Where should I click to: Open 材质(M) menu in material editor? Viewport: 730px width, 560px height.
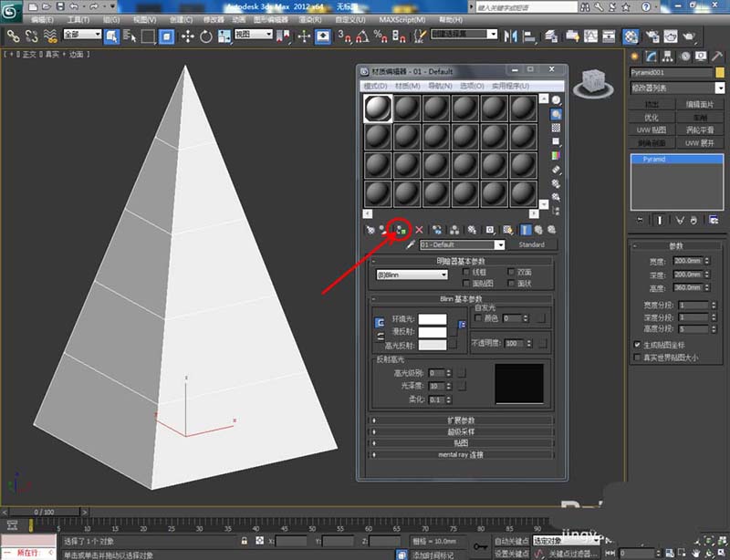click(x=407, y=86)
